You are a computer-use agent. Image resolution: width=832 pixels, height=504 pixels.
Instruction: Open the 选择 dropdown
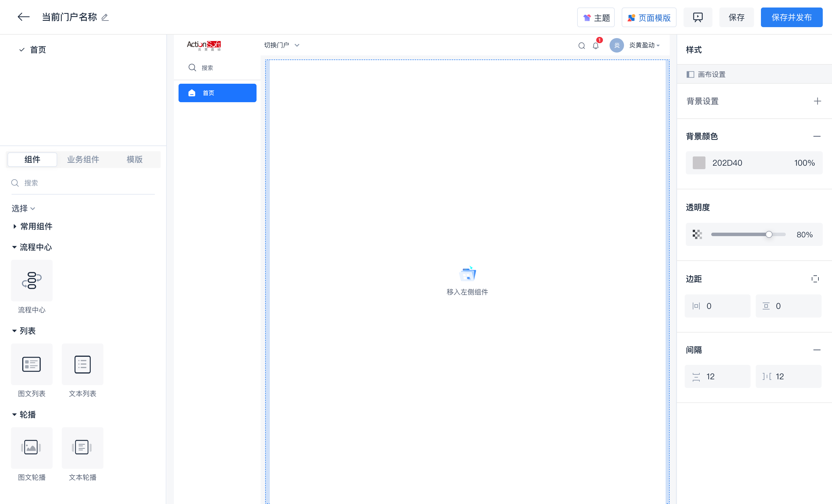pyautogui.click(x=23, y=208)
